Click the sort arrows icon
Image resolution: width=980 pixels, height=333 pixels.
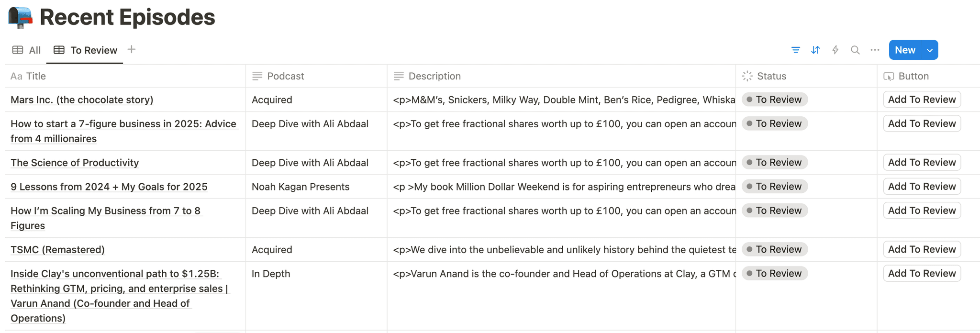pos(815,50)
